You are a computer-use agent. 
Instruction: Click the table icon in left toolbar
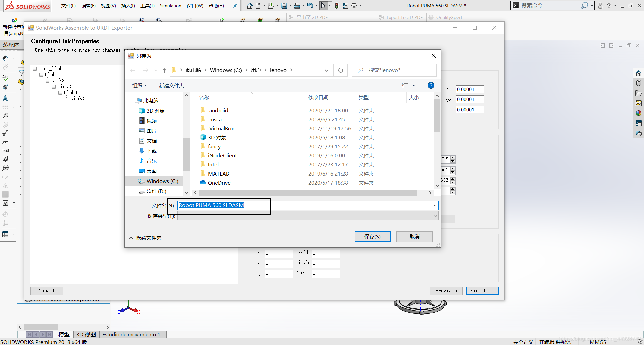point(5,234)
